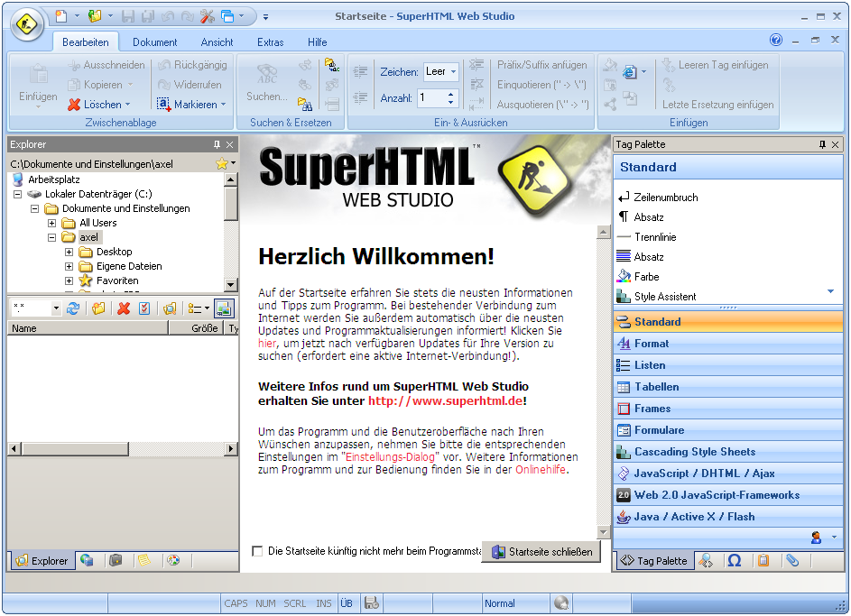
Task: Click the browser preview icon in Einfügen group
Action: 630,71
